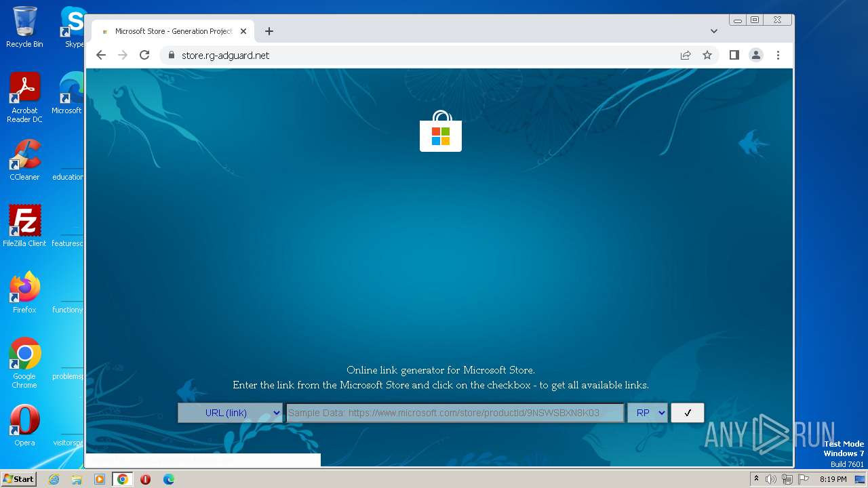Go back to the previous page
Image resolution: width=868 pixels, height=488 pixels.
pyautogui.click(x=101, y=55)
